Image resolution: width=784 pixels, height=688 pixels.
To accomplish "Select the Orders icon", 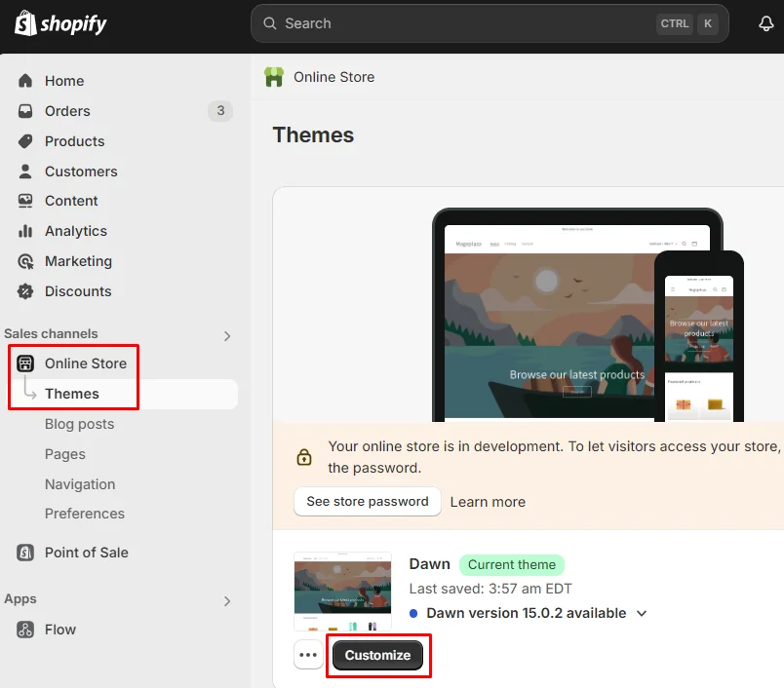I will [x=23, y=110].
